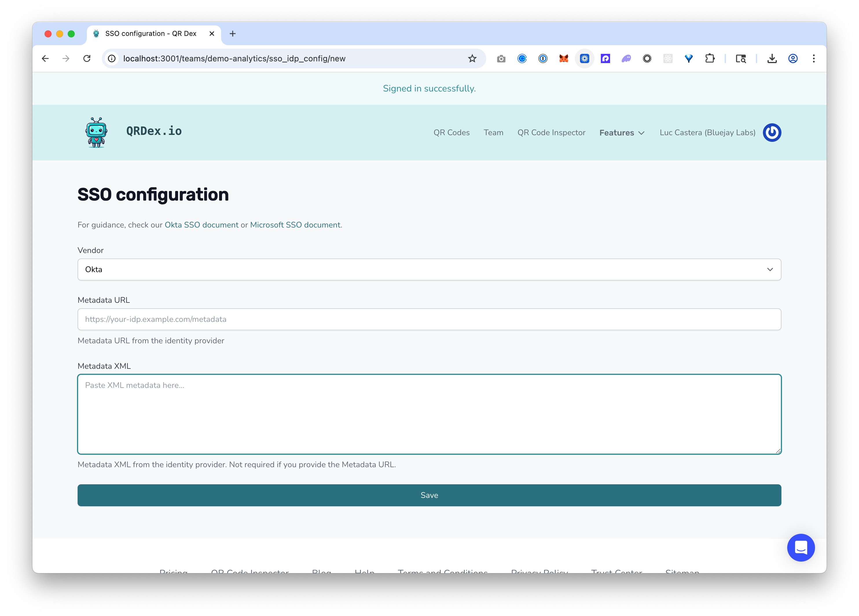Open the 1Password extension
This screenshot has height=616, width=859.
(x=543, y=58)
